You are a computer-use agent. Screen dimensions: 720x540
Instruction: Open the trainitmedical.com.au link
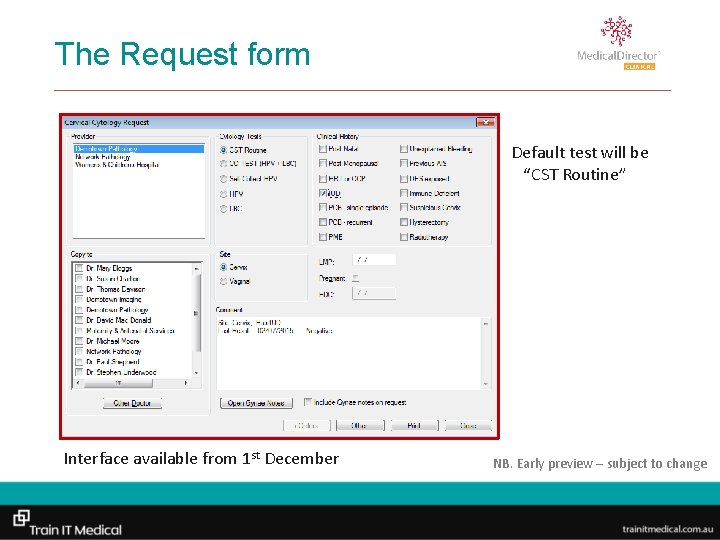(x=668, y=529)
